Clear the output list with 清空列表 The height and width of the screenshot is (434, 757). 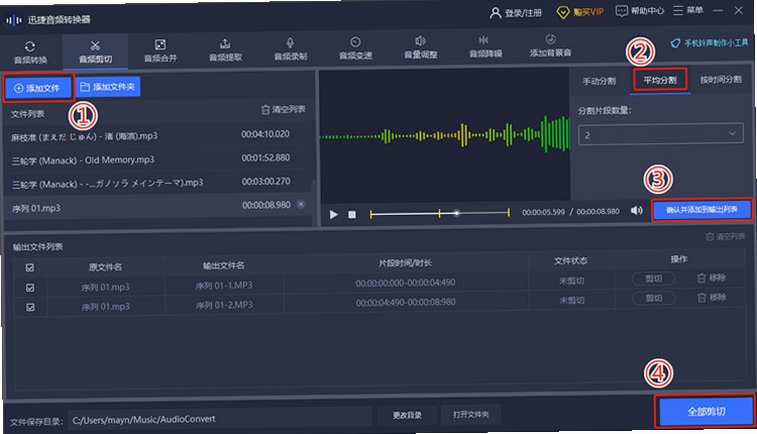[725, 237]
